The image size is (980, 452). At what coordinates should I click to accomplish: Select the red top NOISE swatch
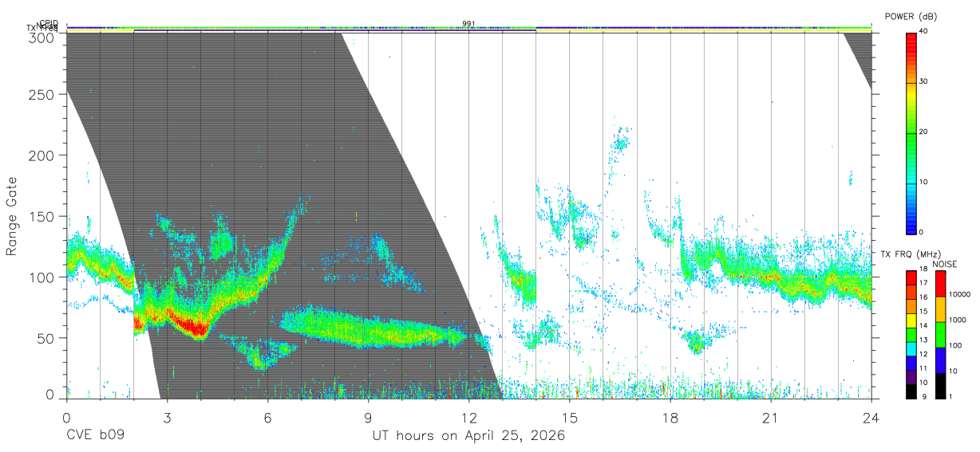(x=940, y=284)
